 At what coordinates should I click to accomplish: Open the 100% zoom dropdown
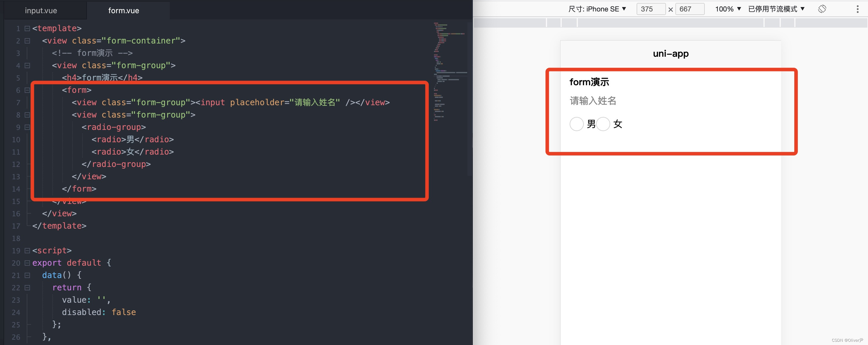click(728, 9)
